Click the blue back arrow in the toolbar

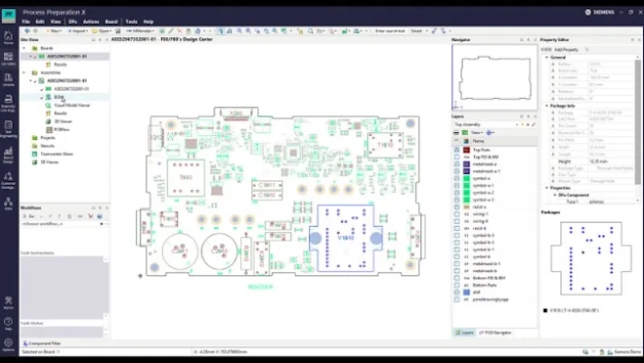point(27,31)
